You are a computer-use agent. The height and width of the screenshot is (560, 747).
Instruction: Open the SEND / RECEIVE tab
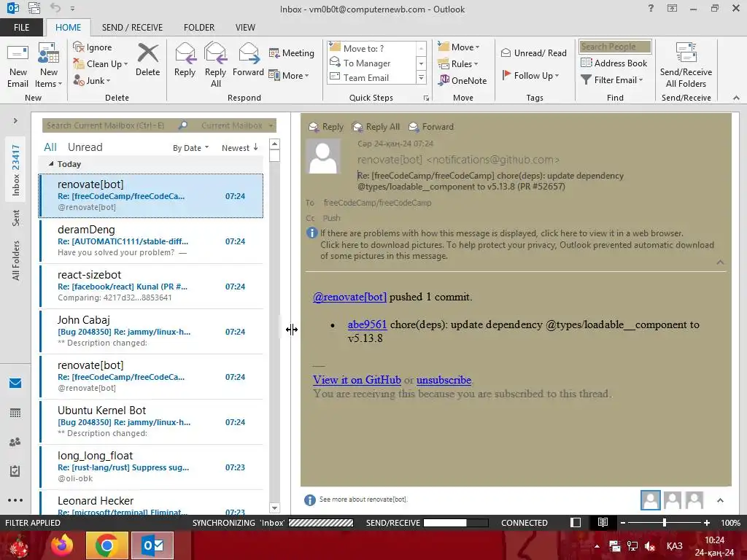pyautogui.click(x=132, y=28)
